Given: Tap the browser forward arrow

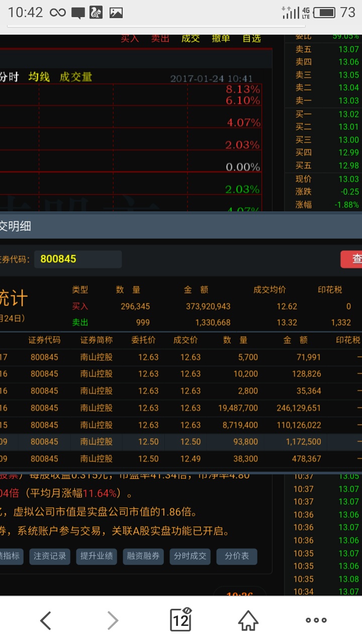Looking at the screenshot, I should pyautogui.click(x=113, y=620).
